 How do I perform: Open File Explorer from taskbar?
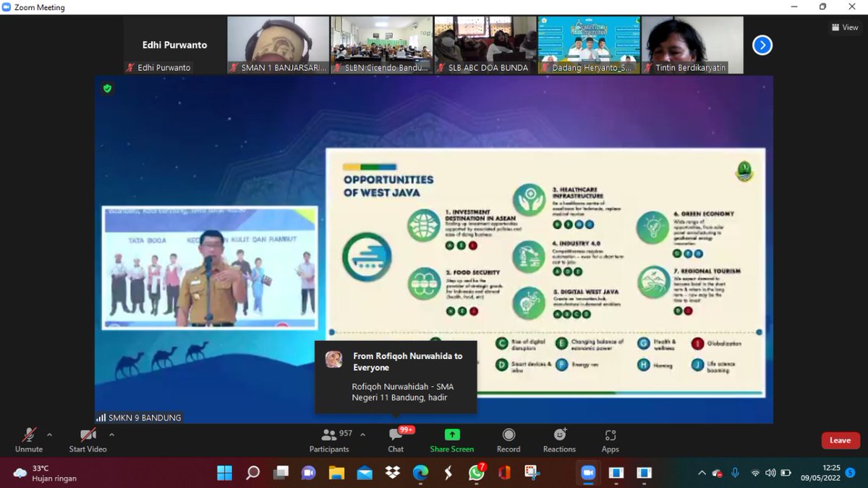pyautogui.click(x=336, y=473)
